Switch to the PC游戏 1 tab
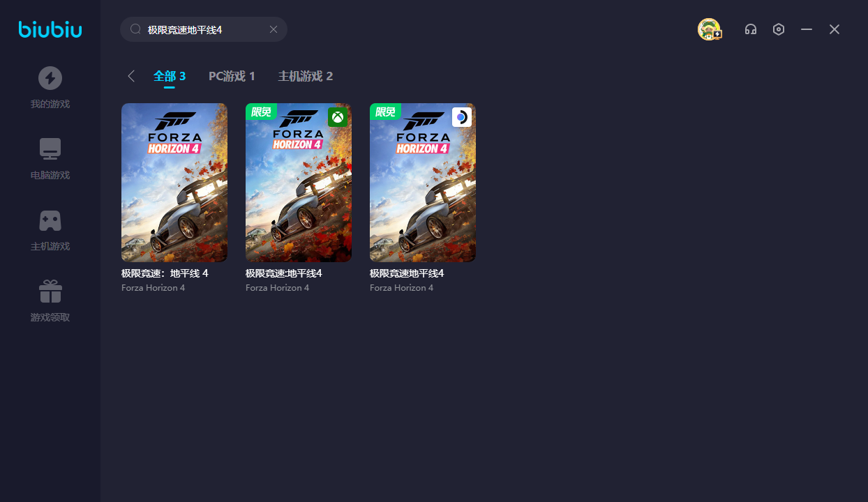868x502 pixels. [x=232, y=76]
